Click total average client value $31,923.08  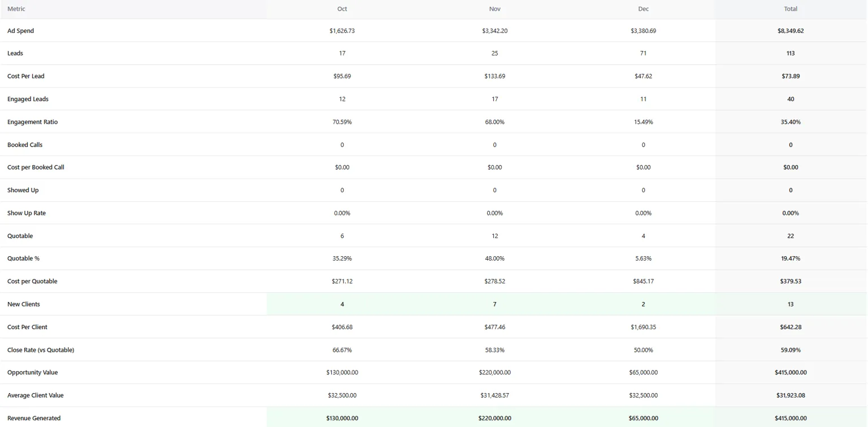[791, 395]
